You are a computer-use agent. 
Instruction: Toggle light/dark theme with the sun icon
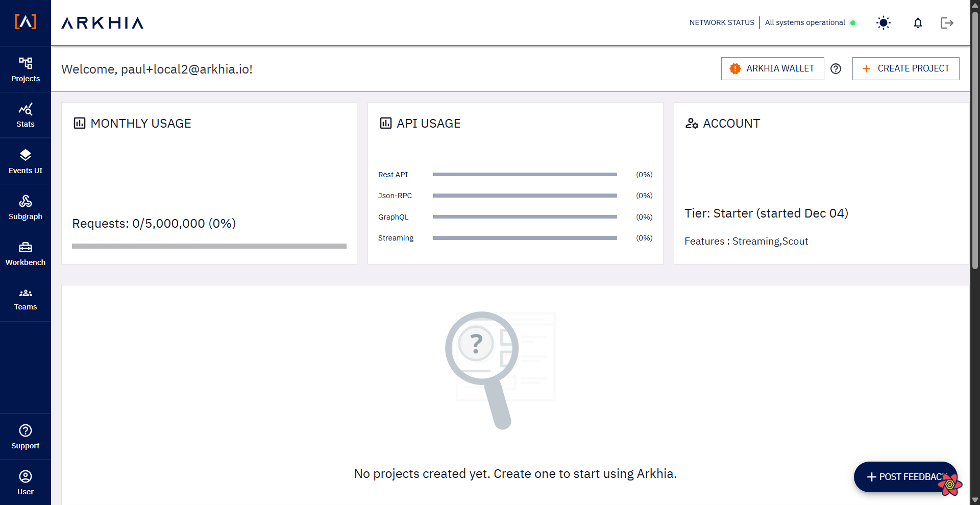point(884,22)
